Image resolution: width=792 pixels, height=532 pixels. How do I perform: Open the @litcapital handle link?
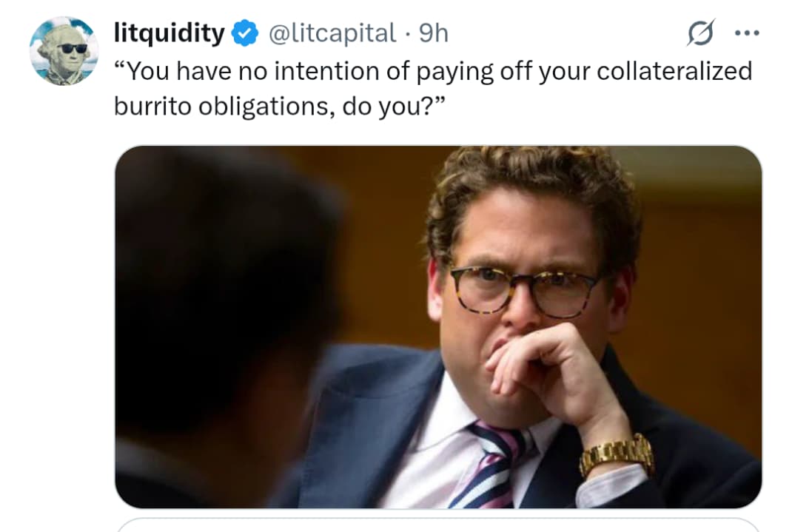coord(332,33)
